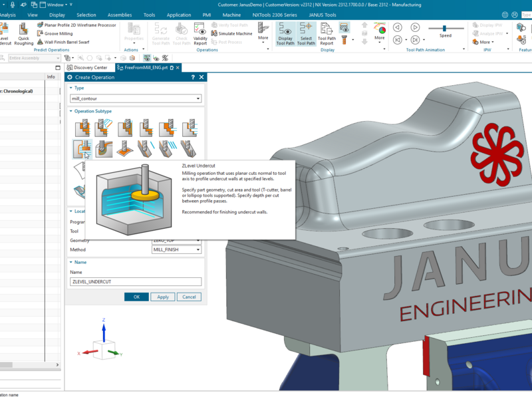Pick the fifth operation subtype icon in top row
The image size is (532, 399).
point(168,128)
